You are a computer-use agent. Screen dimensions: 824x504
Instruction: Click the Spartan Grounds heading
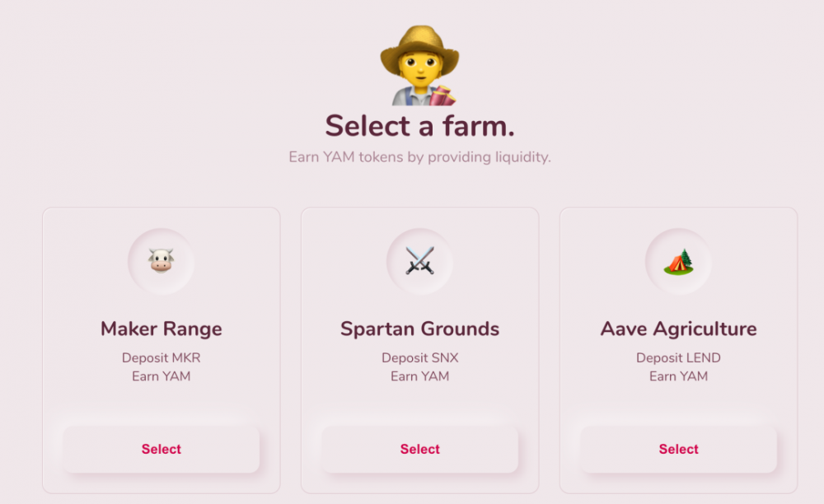point(419,329)
